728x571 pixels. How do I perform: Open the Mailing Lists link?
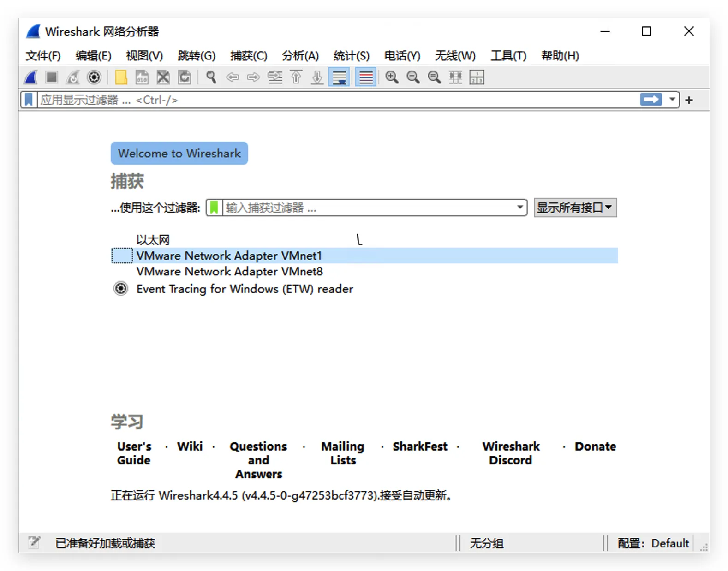tap(343, 453)
